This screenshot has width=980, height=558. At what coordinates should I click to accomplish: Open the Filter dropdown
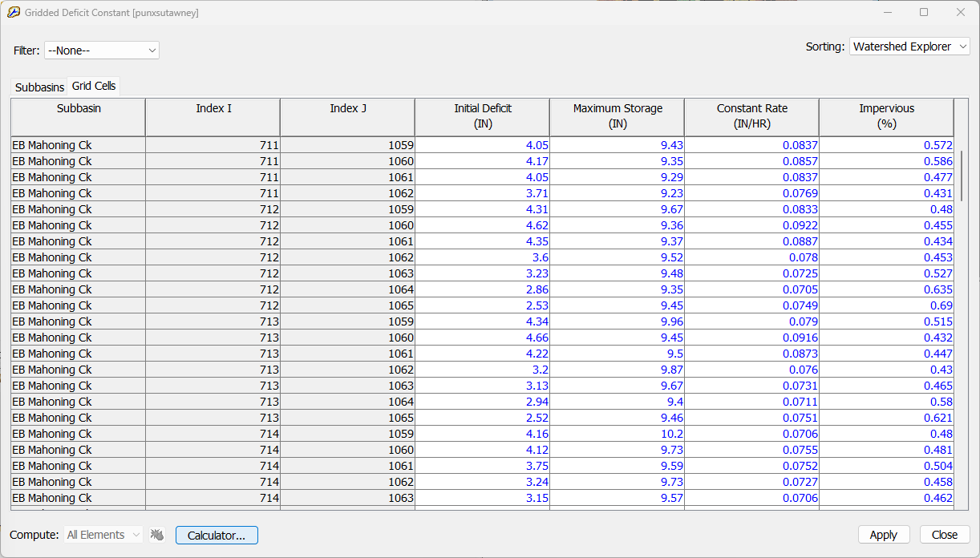(x=102, y=51)
